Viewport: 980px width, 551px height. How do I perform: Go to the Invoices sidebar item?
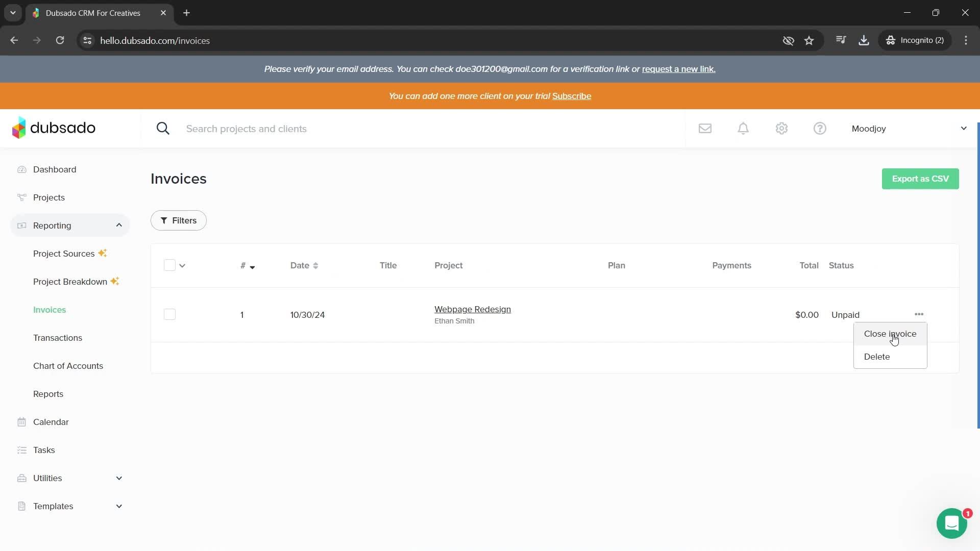click(x=50, y=310)
